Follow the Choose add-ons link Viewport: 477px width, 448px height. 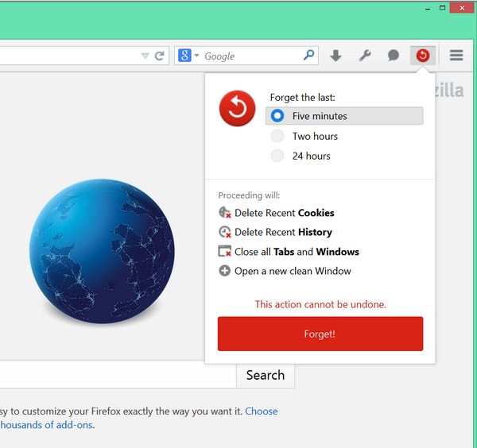tap(261, 411)
